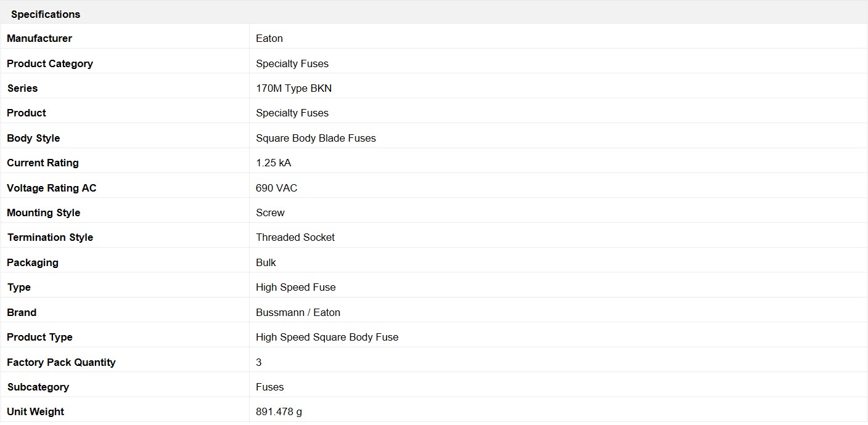Click the Manufacturer label
The height and width of the screenshot is (425, 868).
pyautogui.click(x=39, y=38)
